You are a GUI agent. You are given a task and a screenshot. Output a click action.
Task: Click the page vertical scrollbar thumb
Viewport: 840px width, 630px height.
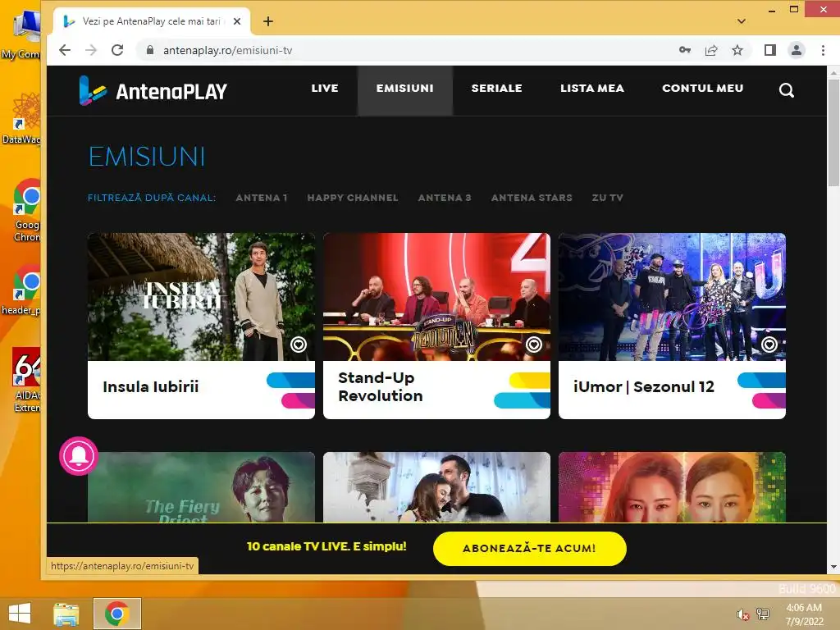833,133
